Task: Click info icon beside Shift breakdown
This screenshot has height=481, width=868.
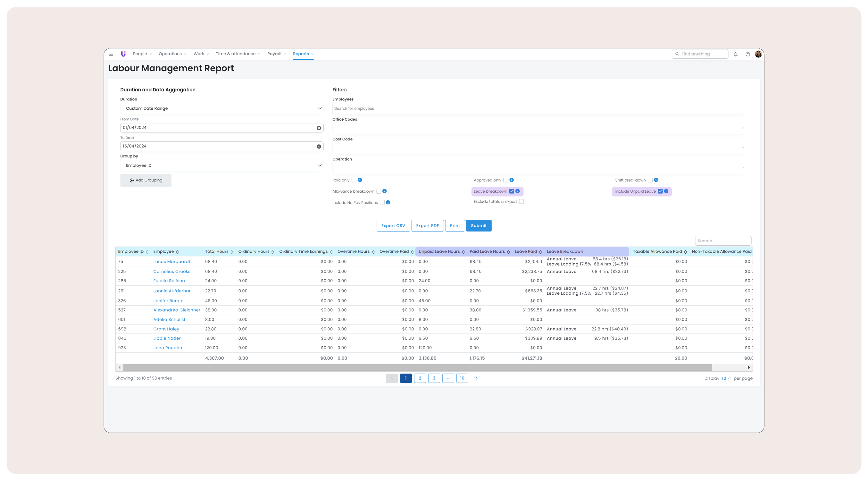Action: click(656, 180)
